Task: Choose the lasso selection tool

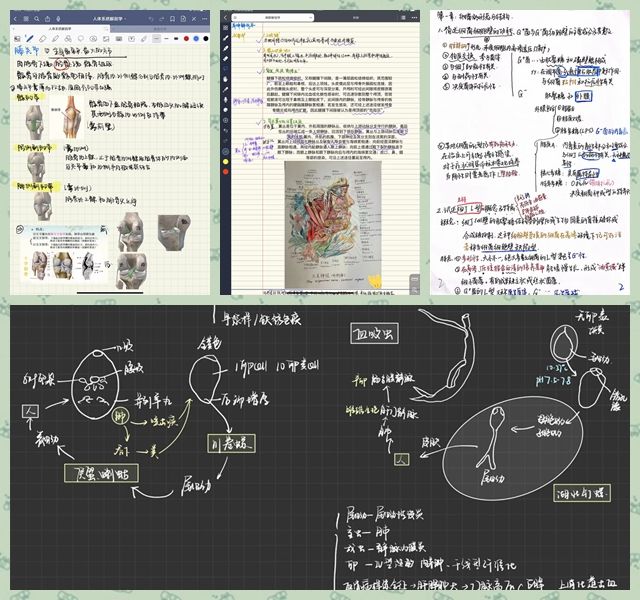Action: point(81,38)
